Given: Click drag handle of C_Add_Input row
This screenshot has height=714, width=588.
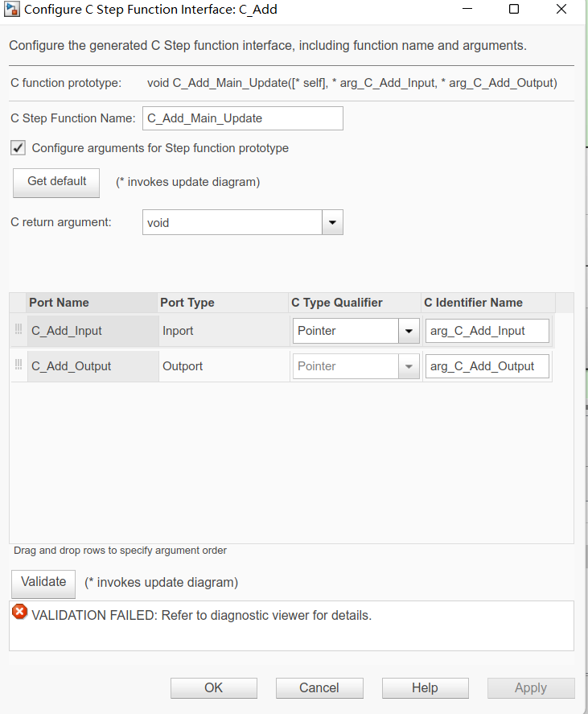Looking at the screenshot, I should (x=19, y=329).
